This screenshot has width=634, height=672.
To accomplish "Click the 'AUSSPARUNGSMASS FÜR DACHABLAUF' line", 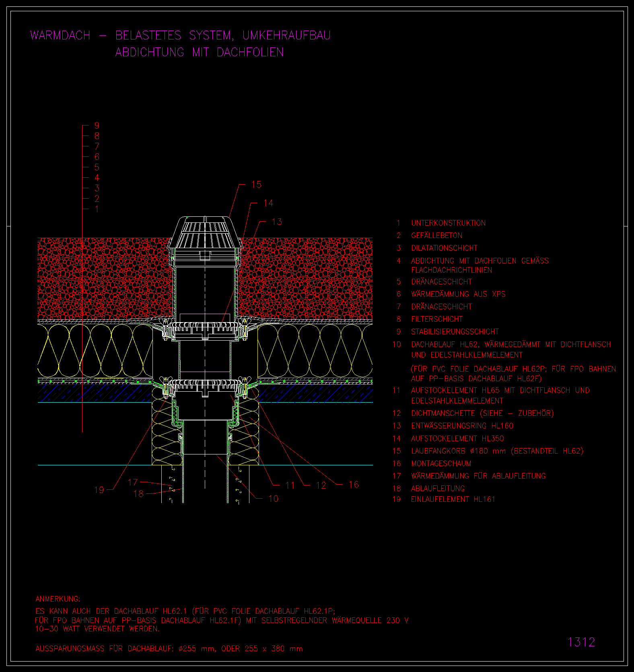I will (169, 648).
